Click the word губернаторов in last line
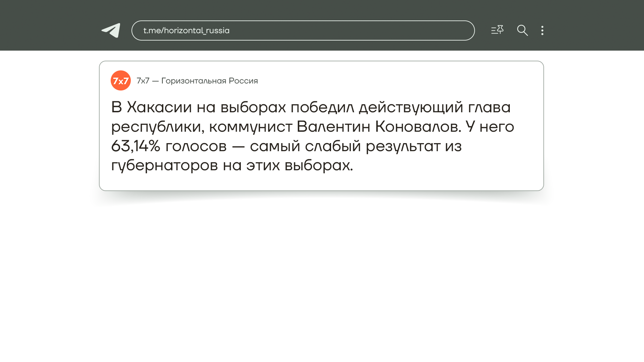 click(164, 165)
